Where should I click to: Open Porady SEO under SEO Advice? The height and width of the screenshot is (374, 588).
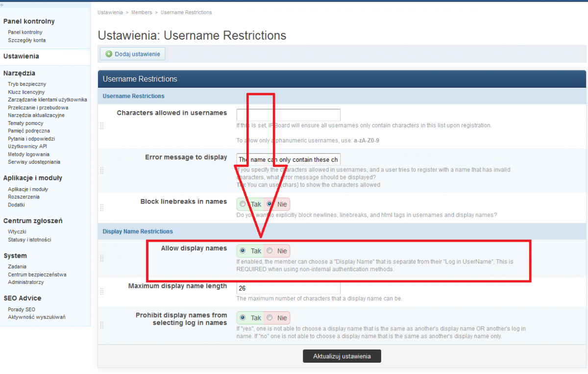(x=22, y=309)
